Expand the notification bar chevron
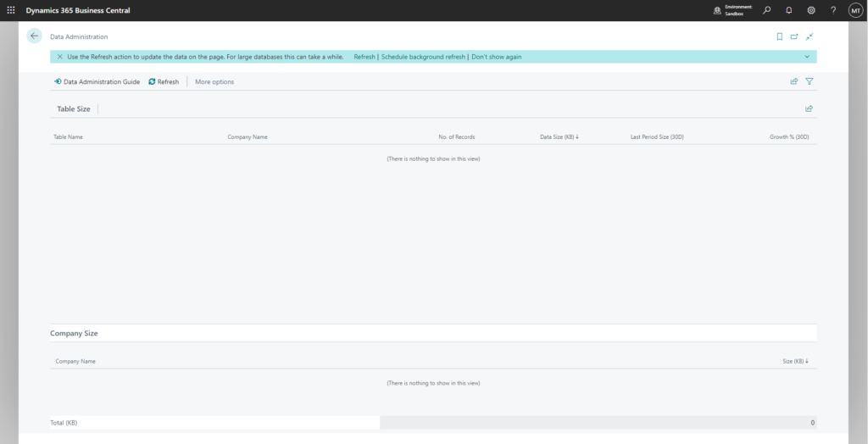This screenshot has height=444, width=868. point(807,57)
